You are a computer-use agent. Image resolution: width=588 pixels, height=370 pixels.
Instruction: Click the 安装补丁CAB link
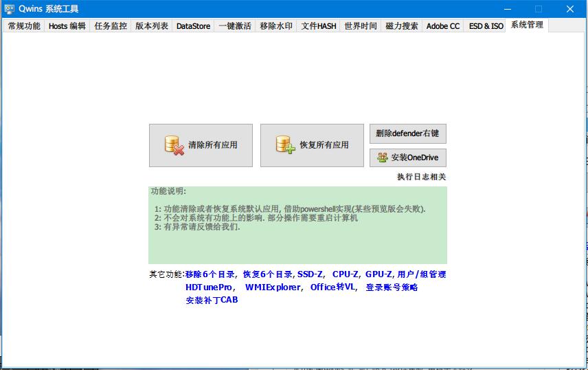[212, 300]
